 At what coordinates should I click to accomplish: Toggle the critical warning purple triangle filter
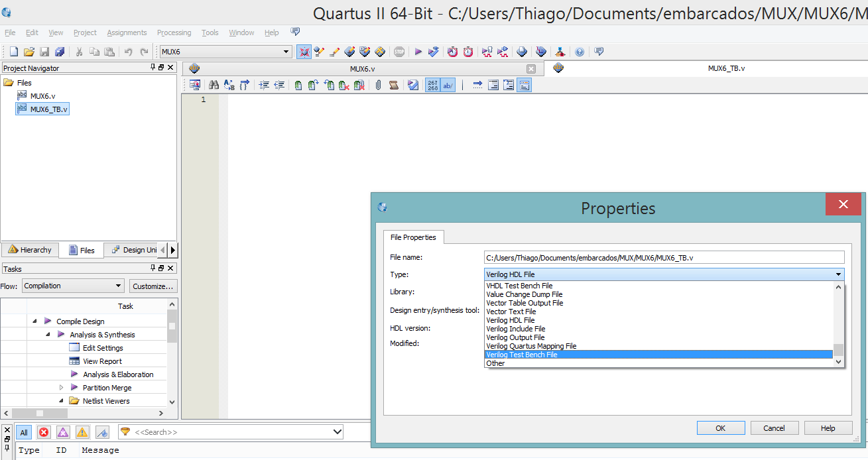(x=63, y=432)
